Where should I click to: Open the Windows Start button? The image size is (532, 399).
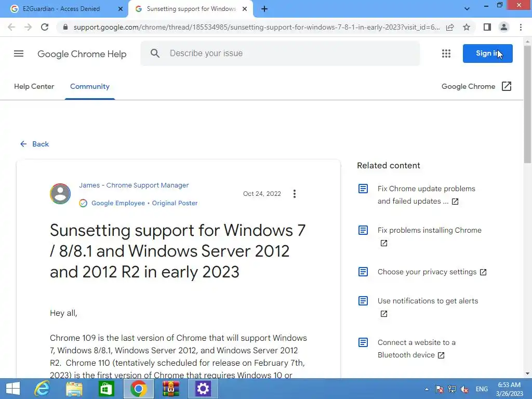click(x=13, y=389)
